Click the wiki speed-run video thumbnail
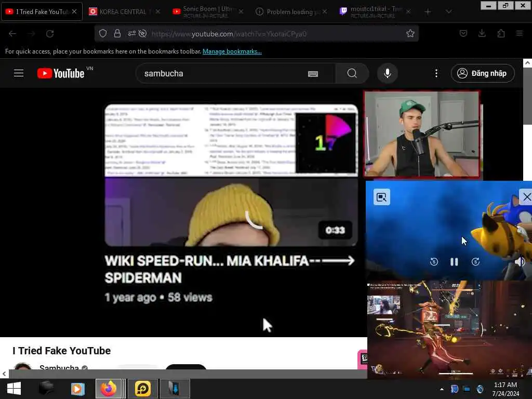Image resolution: width=532 pixels, height=399 pixels. coord(231,175)
